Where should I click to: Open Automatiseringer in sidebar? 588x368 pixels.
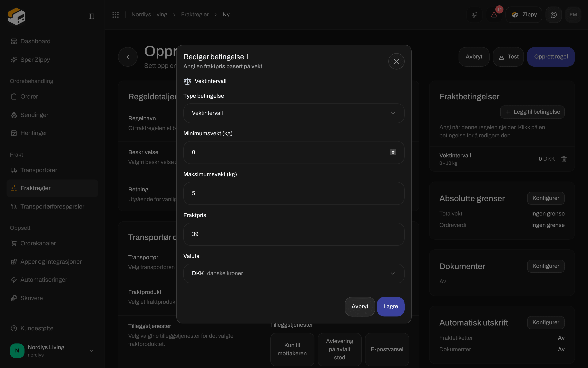(x=52, y=280)
